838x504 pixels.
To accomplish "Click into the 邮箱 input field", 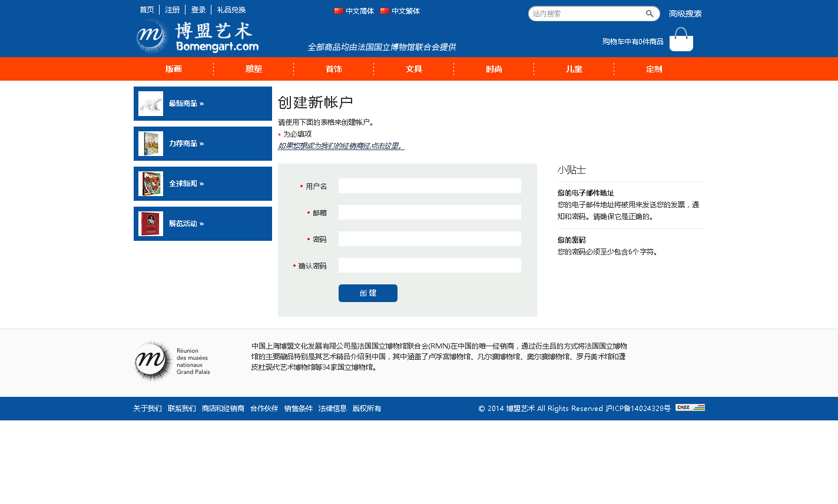I will tap(429, 213).
